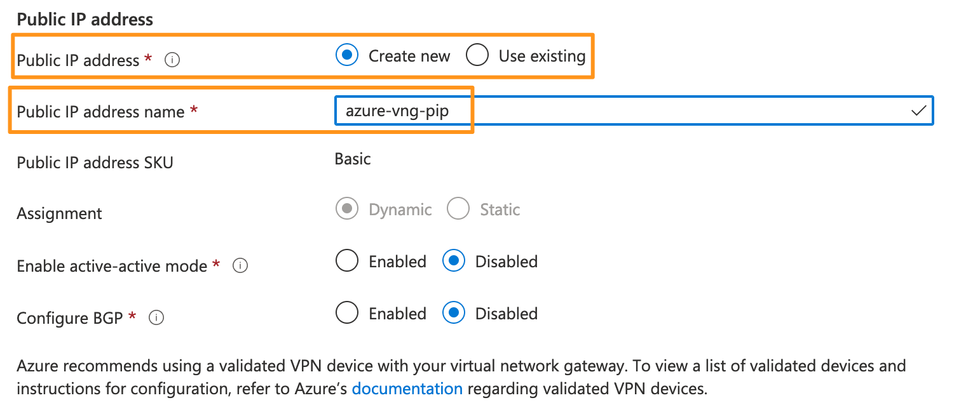Click the validation checkmark in the name field
Image resolution: width=980 pixels, height=419 pixels.
(x=918, y=111)
